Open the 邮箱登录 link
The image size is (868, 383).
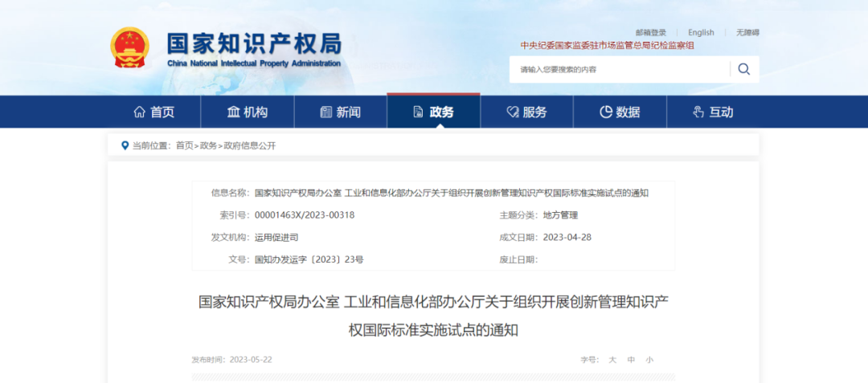pyautogui.click(x=651, y=33)
